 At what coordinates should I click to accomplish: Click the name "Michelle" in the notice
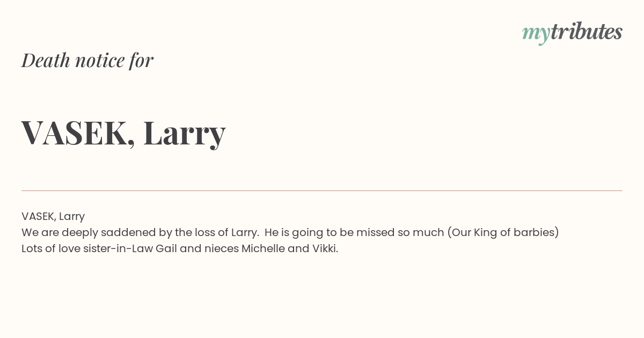263,249
